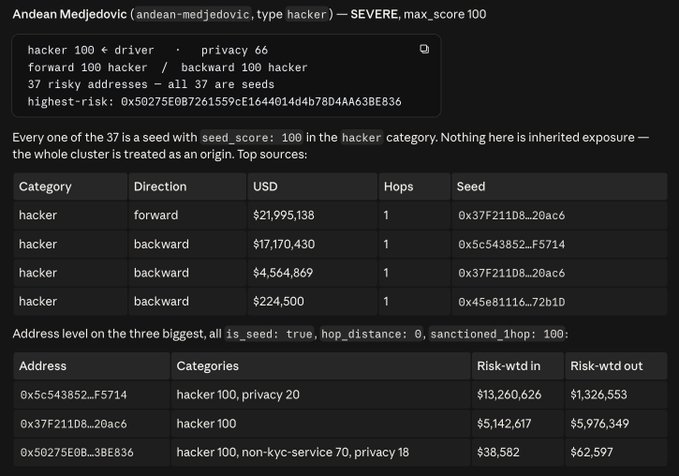This screenshot has width=679, height=476.
Task: Click seed 0x5c543852…F5714 in top sources table
Action: [511, 244]
